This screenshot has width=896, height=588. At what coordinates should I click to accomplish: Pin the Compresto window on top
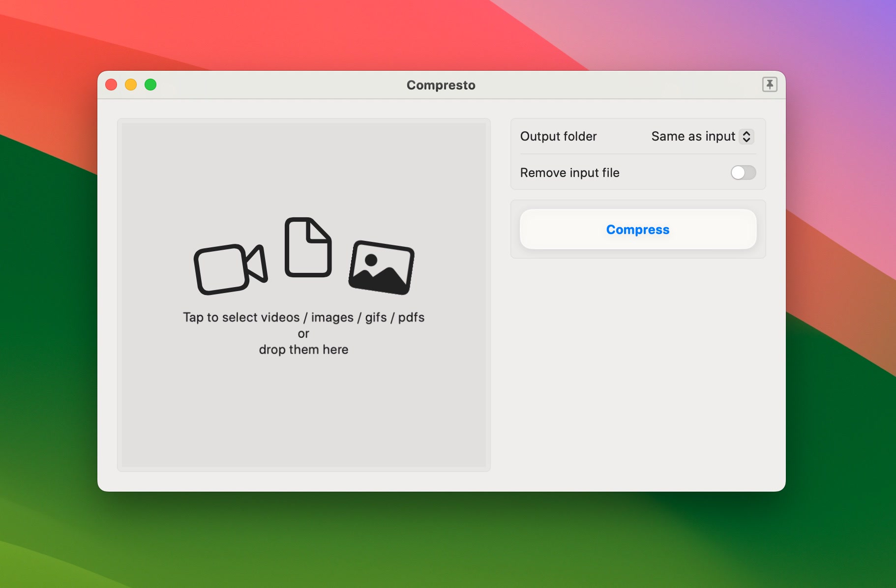pos(769,85)
